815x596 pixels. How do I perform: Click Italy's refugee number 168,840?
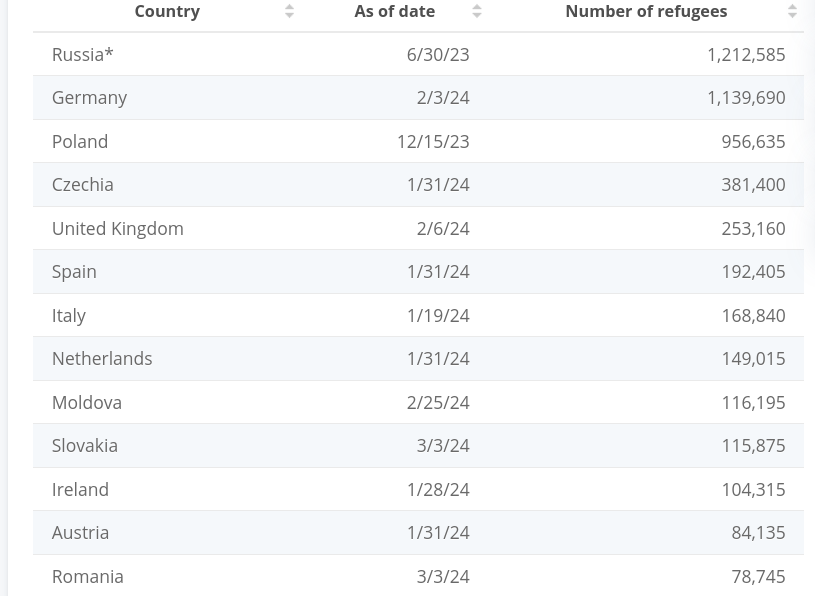[x=753, y=315]
